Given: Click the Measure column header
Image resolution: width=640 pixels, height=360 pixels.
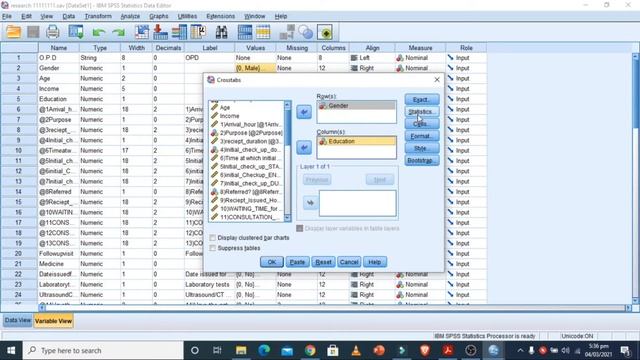Looking at the screenshot, I should point(420,48).
